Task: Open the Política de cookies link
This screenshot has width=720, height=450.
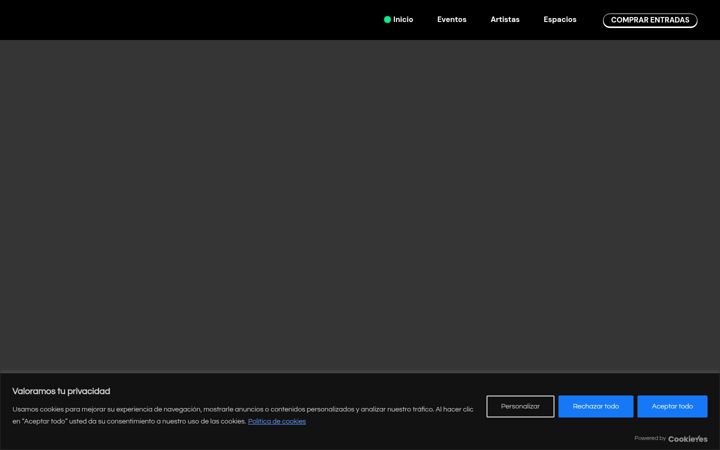Action: (x=277, y=422)
